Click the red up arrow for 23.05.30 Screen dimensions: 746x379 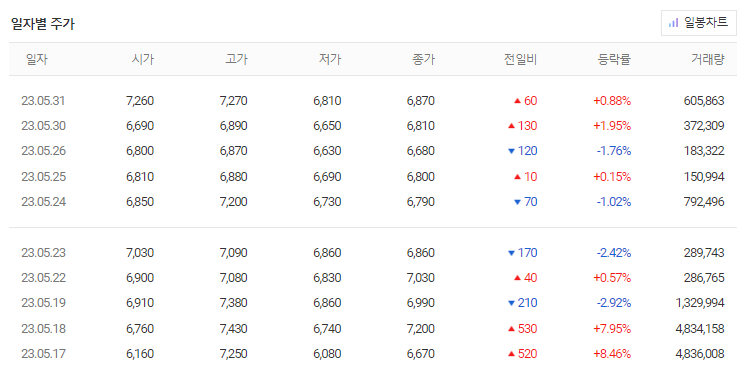(511, 126)
